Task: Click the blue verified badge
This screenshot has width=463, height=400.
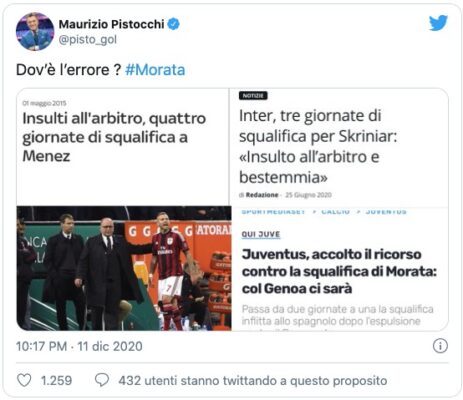Action: (173, 24)
